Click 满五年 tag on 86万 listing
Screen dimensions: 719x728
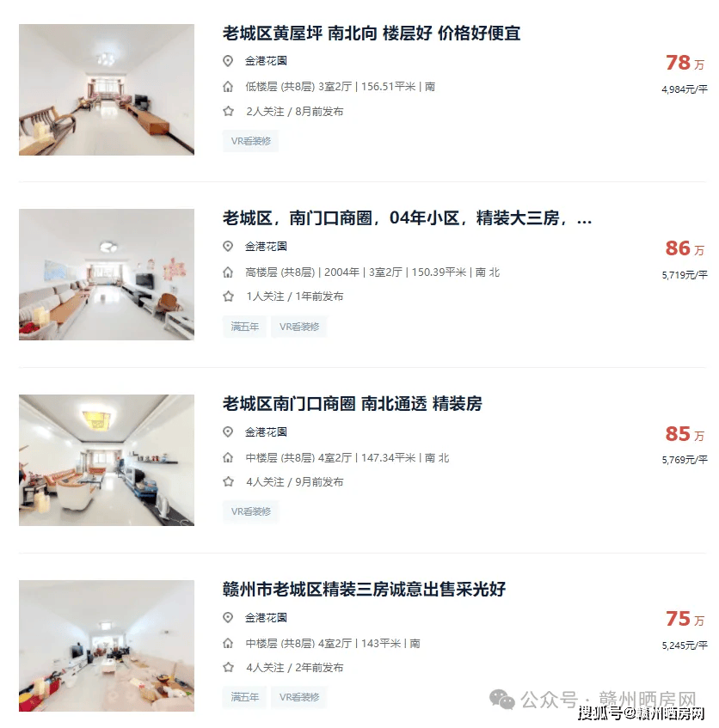tap(245, 327)
